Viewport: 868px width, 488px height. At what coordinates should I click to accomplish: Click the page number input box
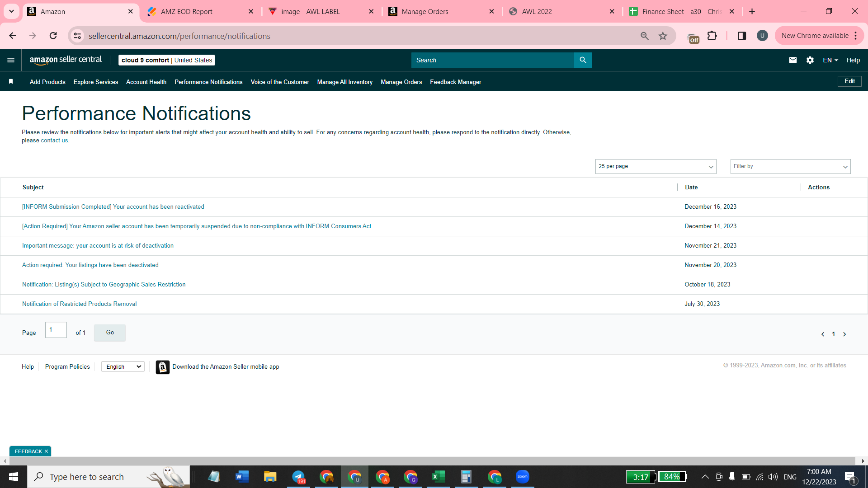56,330
